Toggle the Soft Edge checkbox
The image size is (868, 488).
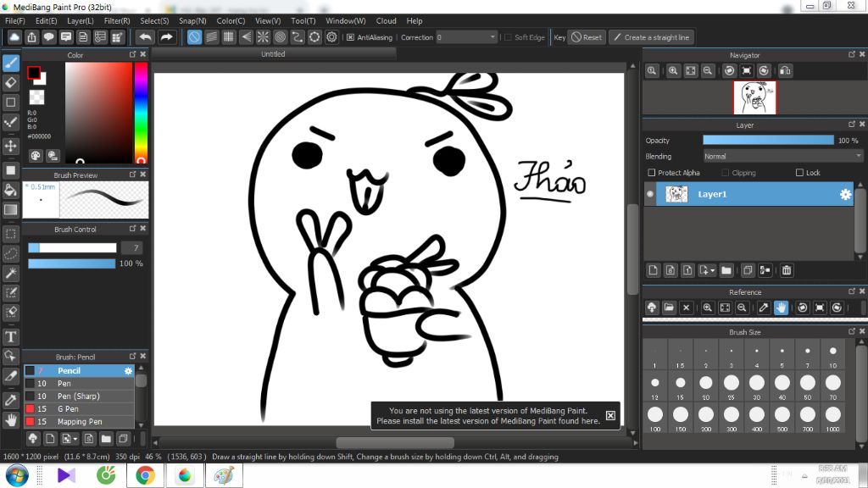tap(508, 37)
